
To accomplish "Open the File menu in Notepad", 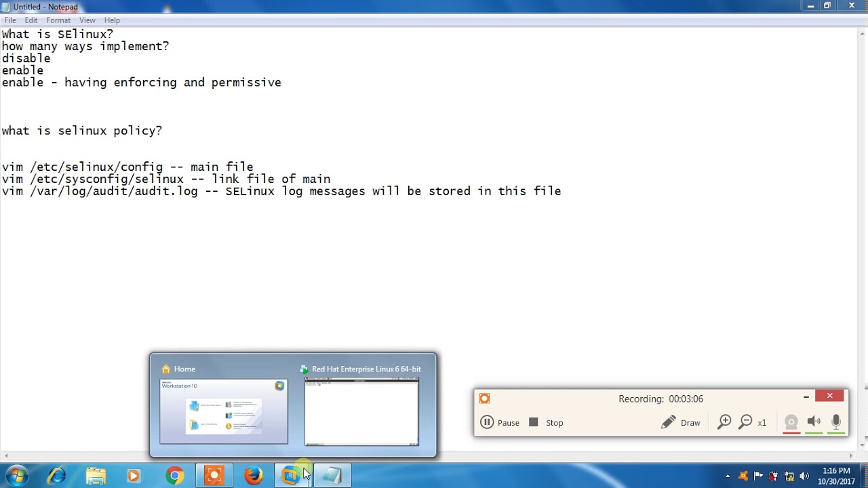I will pos(10,20).
